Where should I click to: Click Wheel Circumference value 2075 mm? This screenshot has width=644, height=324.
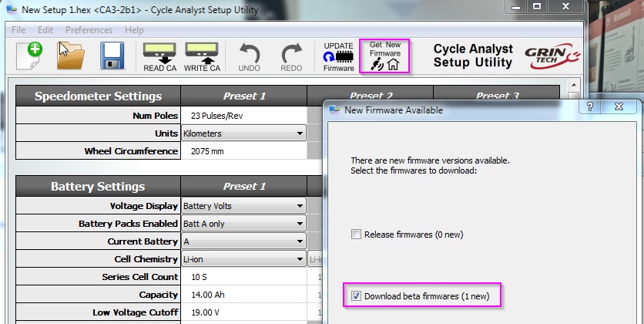244,151
